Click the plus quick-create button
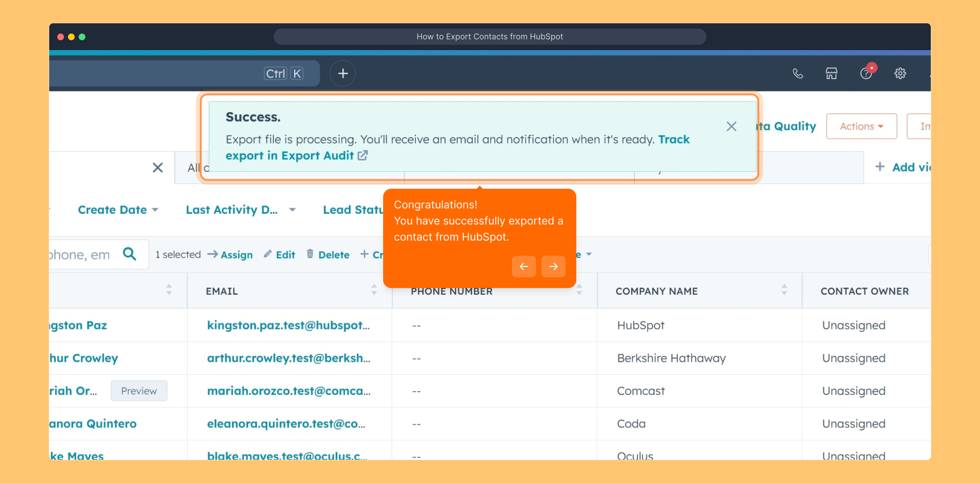The image size is (980, 483). [342, 73]
